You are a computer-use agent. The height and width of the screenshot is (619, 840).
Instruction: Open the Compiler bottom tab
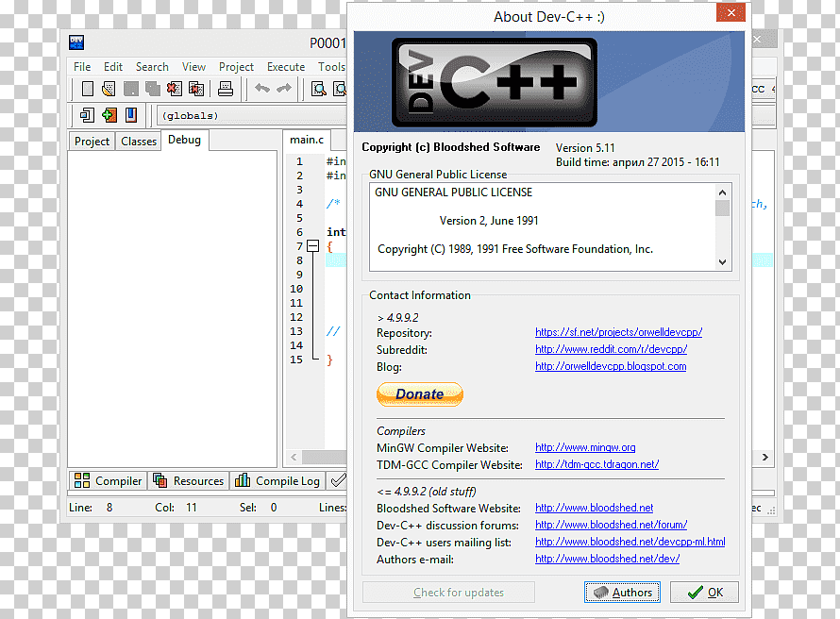click(x=109, y=481)
